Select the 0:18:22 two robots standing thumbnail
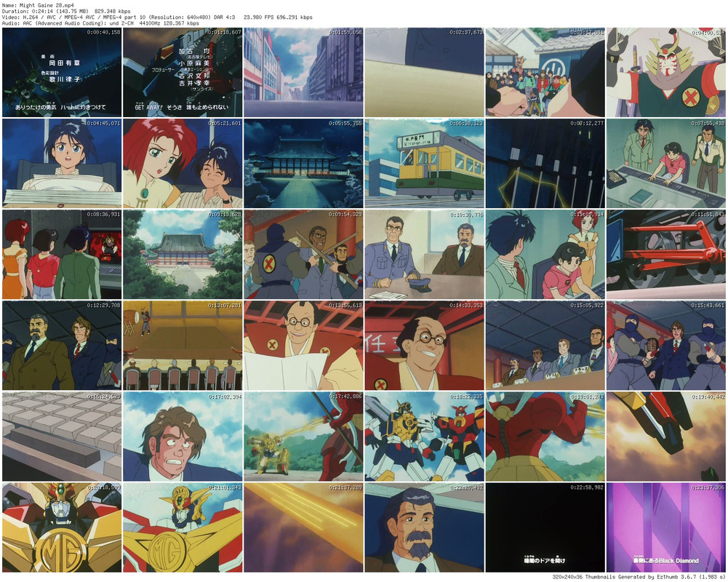728x582 pixels. (x=424, y=436)
